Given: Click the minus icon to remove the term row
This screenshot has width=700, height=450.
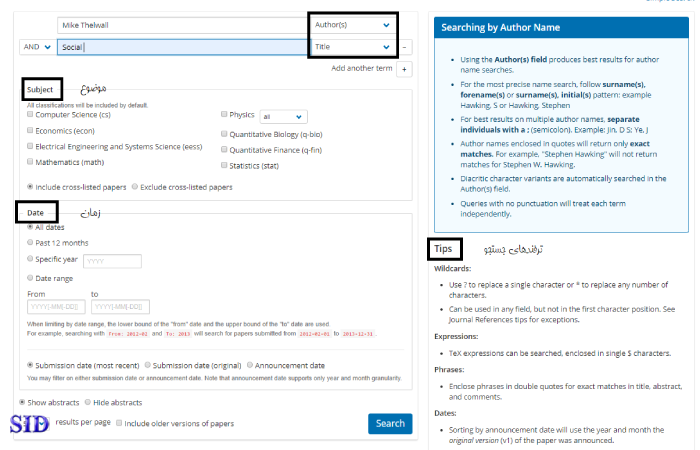Looking at the screenshot, I should point(404,47).
